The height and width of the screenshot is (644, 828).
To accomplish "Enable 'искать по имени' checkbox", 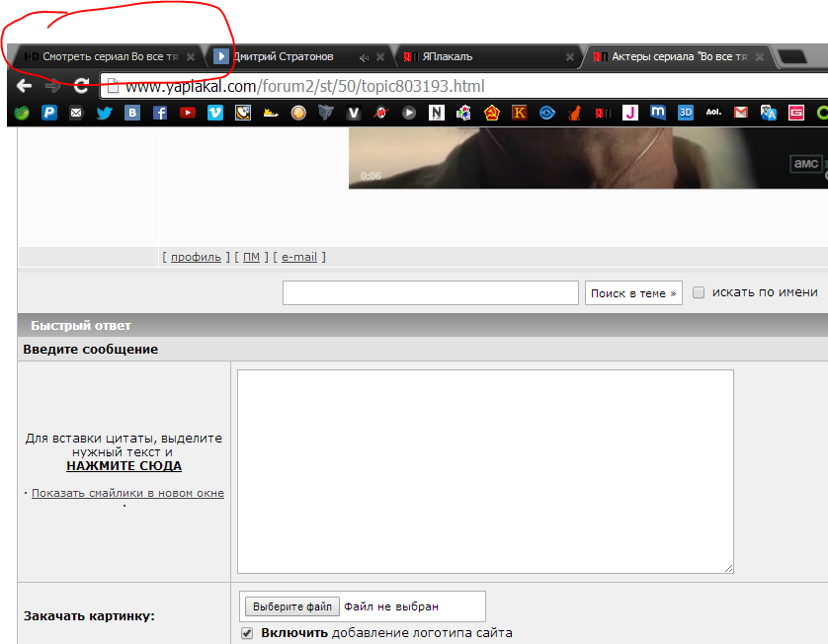I will point(699,292).
